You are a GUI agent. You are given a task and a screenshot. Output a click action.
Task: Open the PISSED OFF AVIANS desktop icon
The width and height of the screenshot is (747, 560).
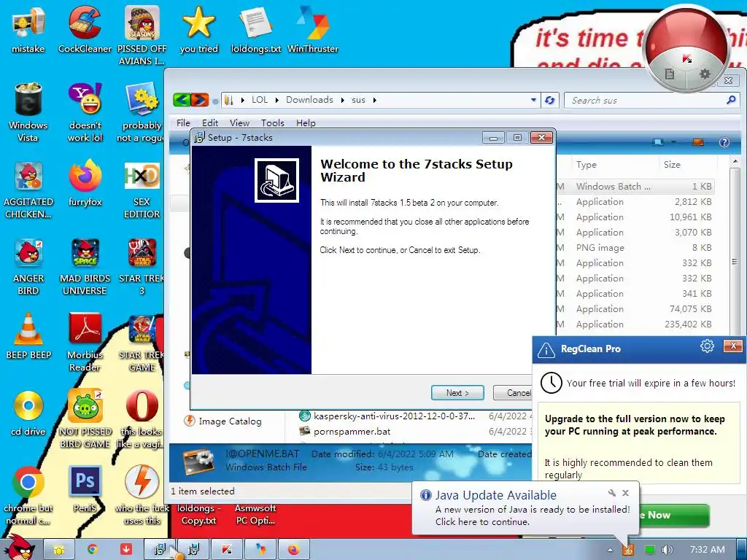[x=142, y=35]
